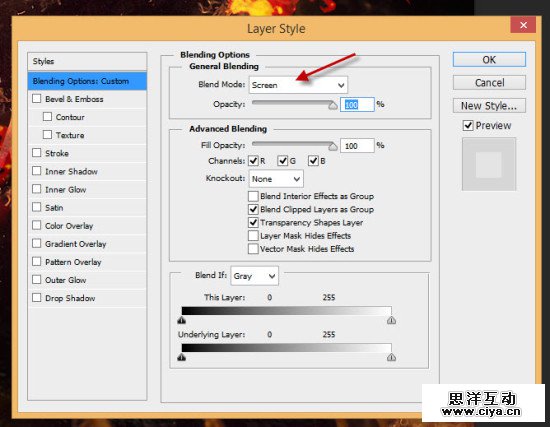Open the Blend Mode dropdown showing Screen
This screenshot has width=550, height=427.
click(x=299, y=85)
